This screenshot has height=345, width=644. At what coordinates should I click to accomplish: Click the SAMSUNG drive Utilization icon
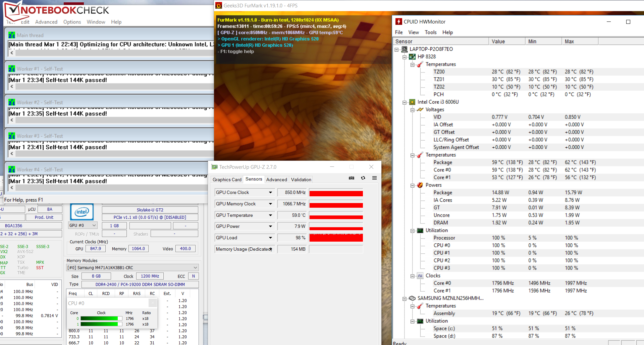click(420, 321)
